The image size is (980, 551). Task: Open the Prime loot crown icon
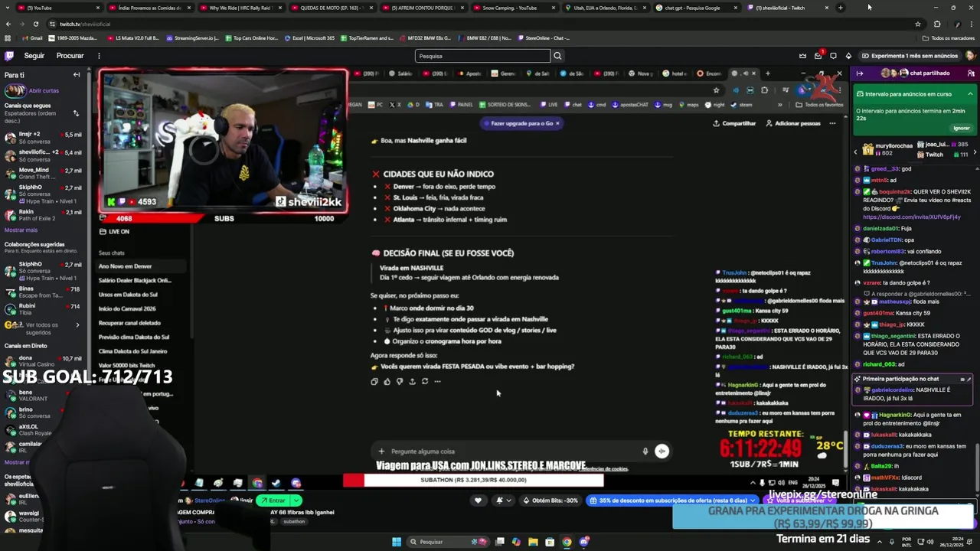point(802,56)
